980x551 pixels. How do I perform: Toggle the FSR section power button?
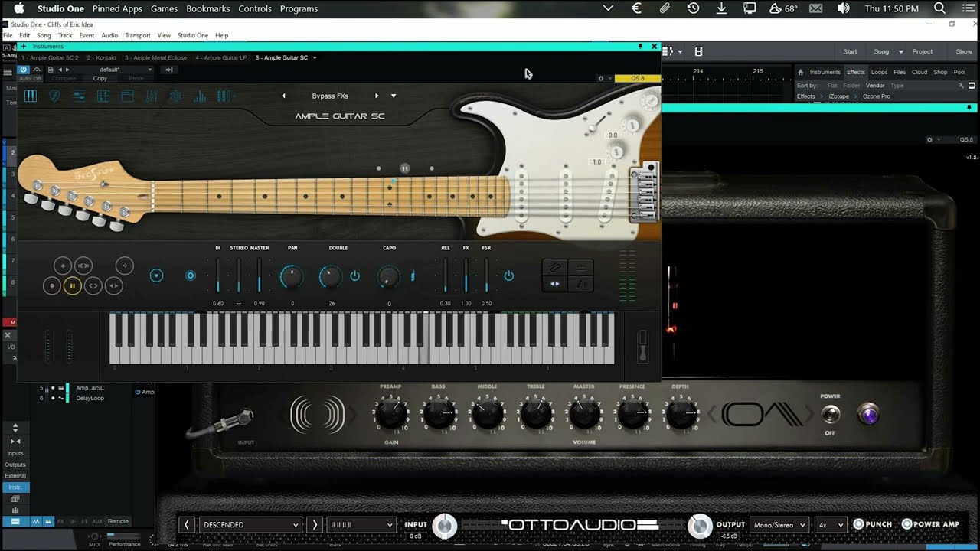point(508,275)
